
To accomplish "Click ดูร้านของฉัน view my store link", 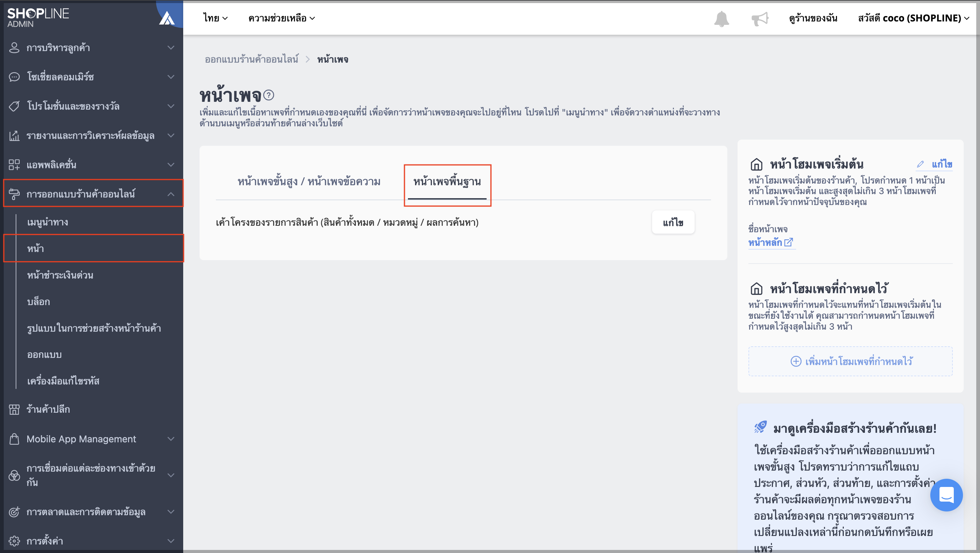I will pyautogui.click(x=813, y=18).
